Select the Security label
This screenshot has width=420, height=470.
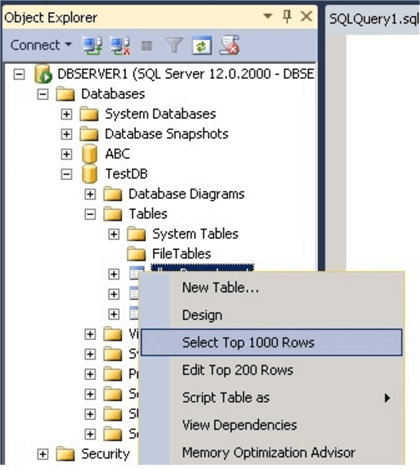coord(106,454)
